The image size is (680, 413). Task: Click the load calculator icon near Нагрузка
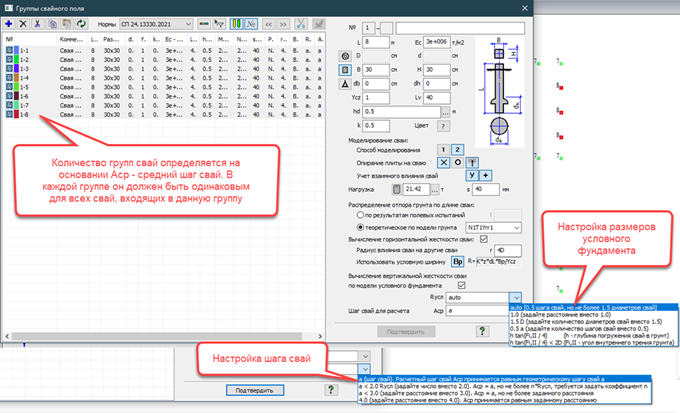tap(396, 189)
